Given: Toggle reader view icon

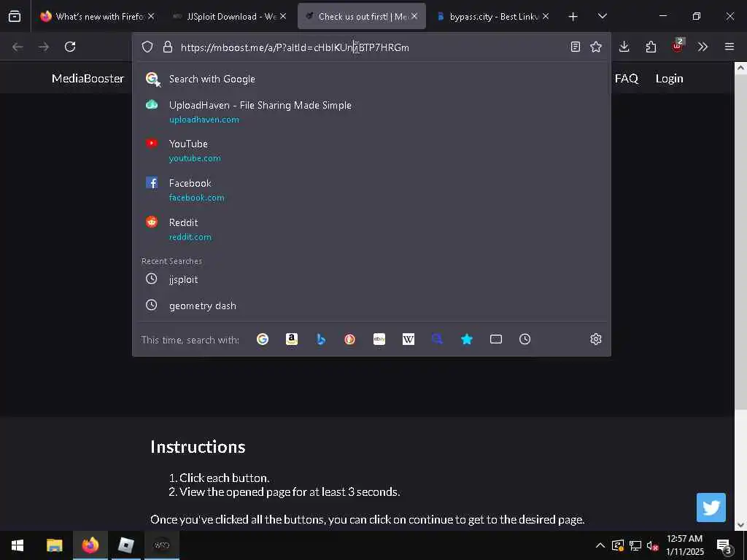Looking at the screenshot, I should click(576, 47).
